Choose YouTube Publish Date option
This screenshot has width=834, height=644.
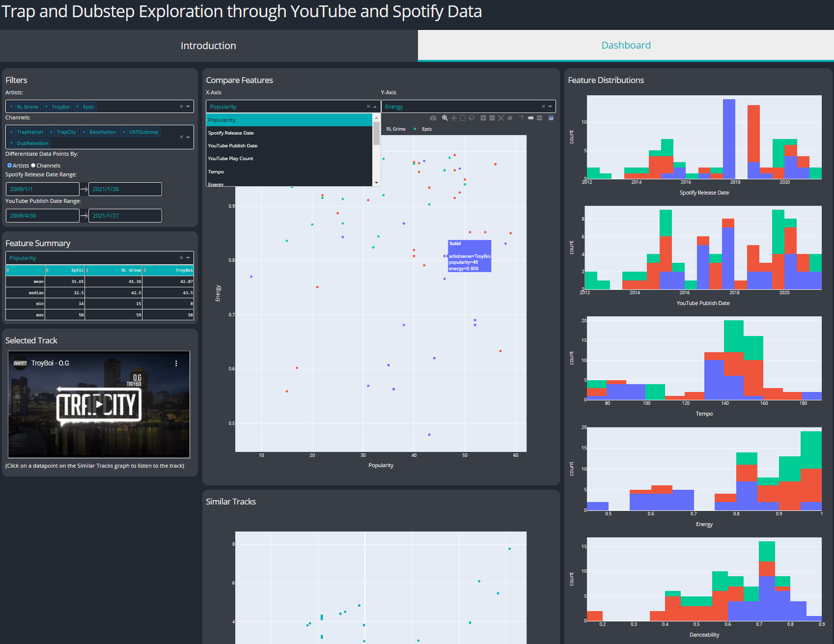[x=289, y=146]
